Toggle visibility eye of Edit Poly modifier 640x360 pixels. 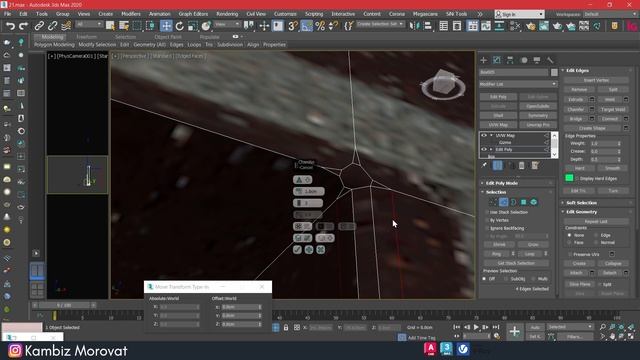pyautogui.click(x=484, y=149)
